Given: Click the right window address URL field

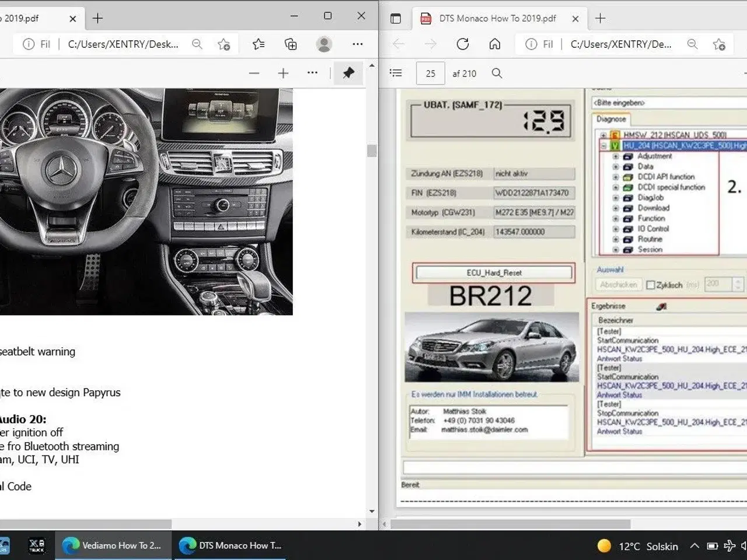Looking at the screenshot, I should click(x=621, y=44).
